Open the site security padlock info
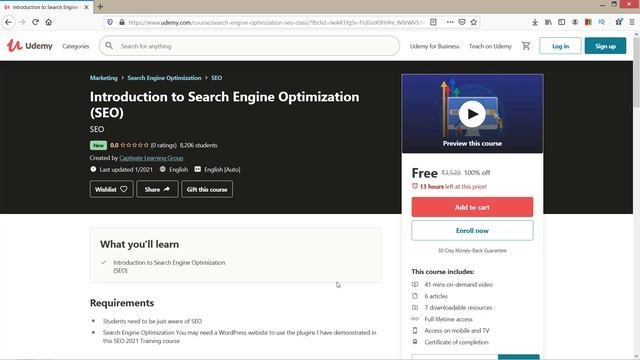 click(122, 22)
